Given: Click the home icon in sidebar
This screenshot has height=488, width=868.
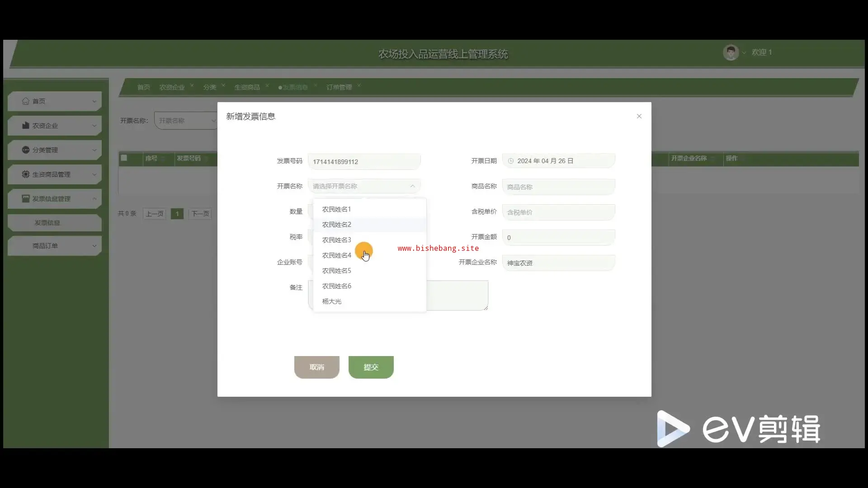Looking at the screenshot, I should point(26,101).
